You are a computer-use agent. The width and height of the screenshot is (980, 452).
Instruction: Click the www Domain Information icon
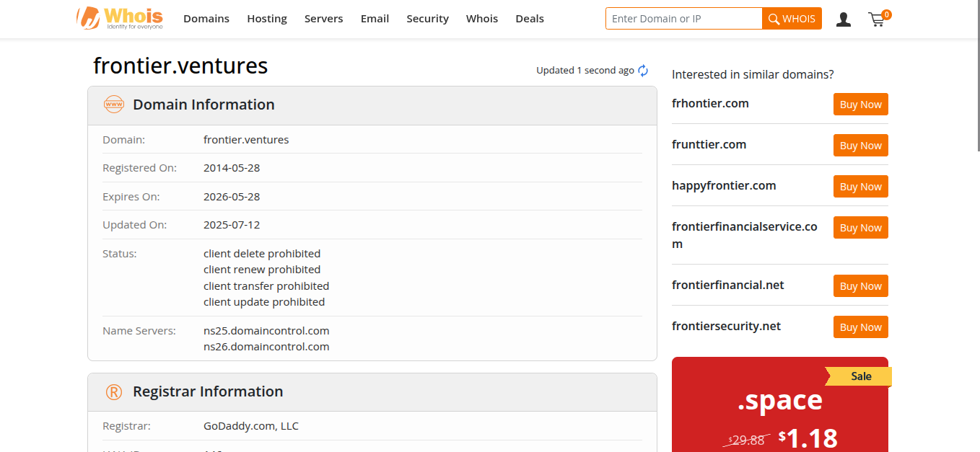114,105
